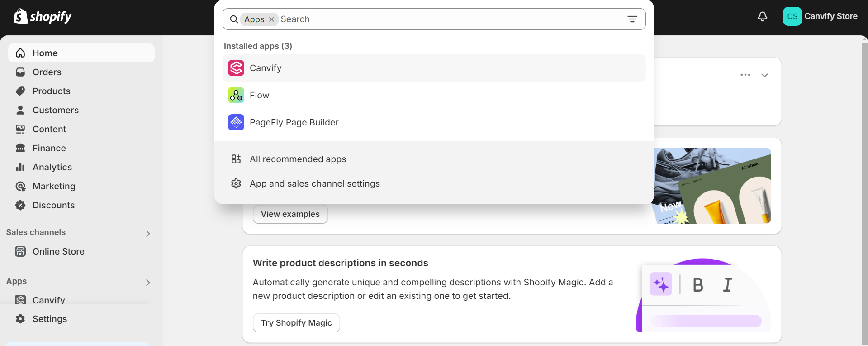Click the Analytics bar chart icon
The width and height of the screenshot is (868, 346).
tap(20, 167)
